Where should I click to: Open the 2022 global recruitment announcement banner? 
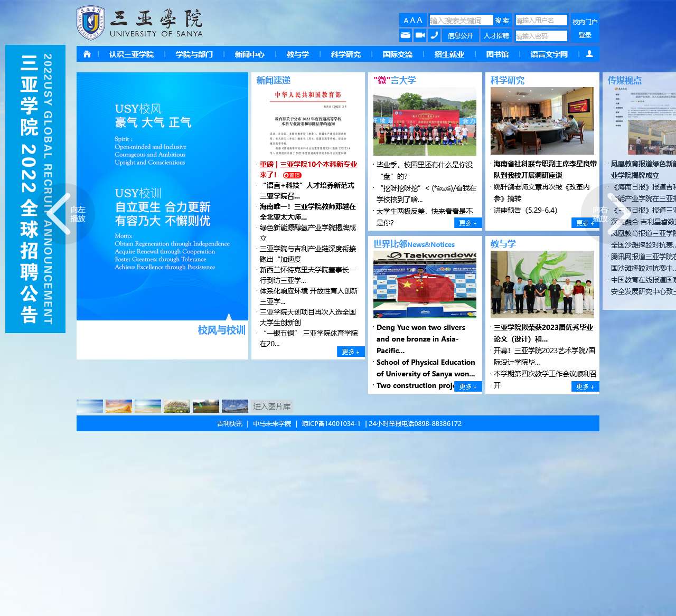pos(35,189)
